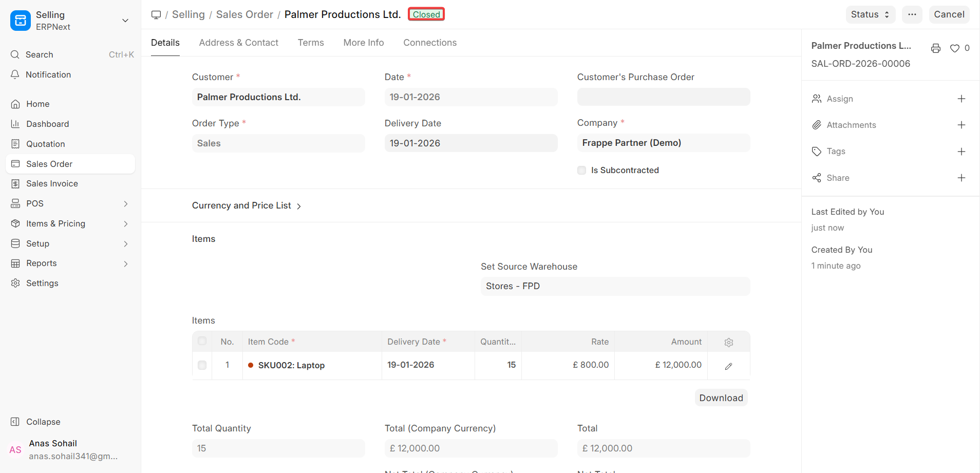Add an attachment with plus icon

[x=961, y=125]
